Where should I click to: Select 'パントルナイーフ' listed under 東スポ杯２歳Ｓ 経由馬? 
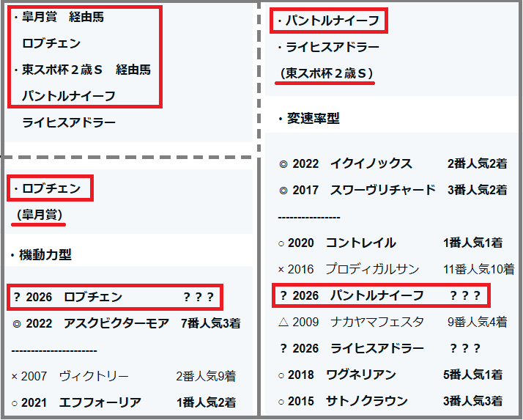click(69, 96)
